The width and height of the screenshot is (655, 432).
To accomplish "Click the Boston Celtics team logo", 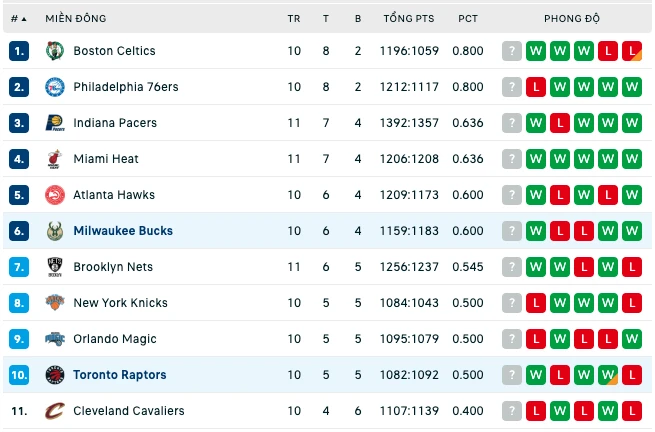I will point(55,51).
